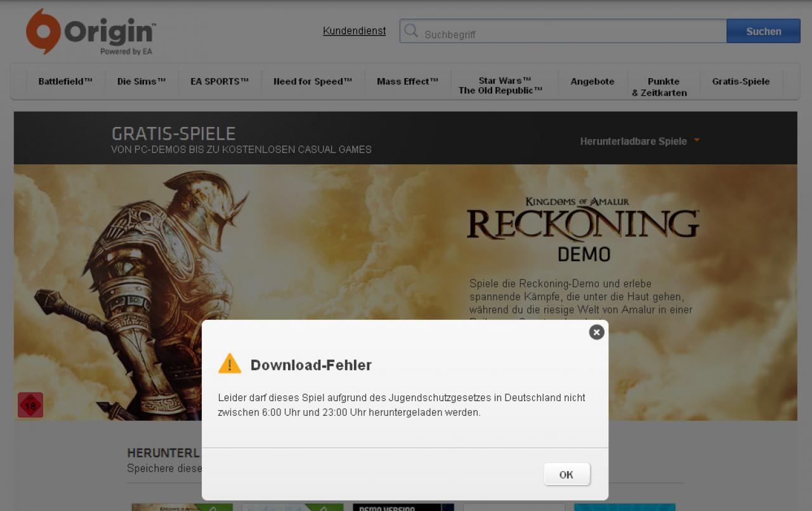Open the Battlefield menu item
This screenshot has height=511, width=812.
click(x=65, y=81)
